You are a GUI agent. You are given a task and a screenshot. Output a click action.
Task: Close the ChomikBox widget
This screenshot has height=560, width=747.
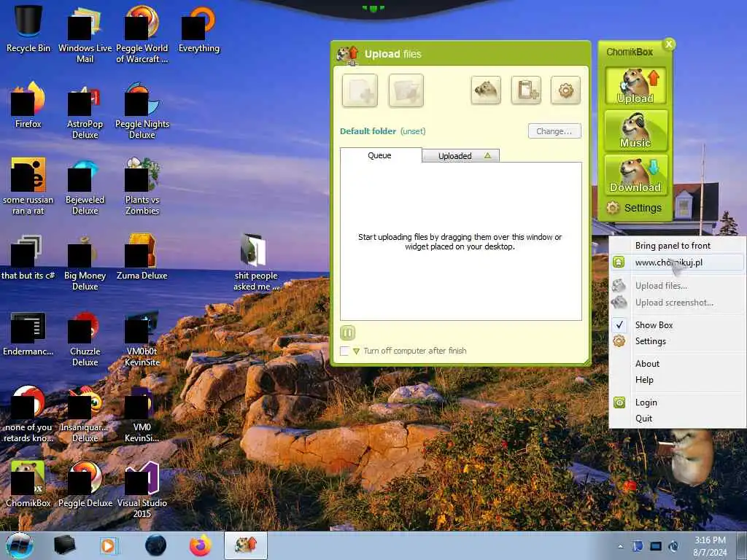[x=669, y=44]
